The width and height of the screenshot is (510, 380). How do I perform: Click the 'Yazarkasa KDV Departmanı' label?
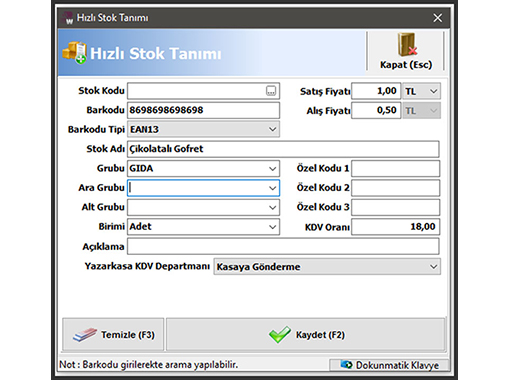(147, 266)
